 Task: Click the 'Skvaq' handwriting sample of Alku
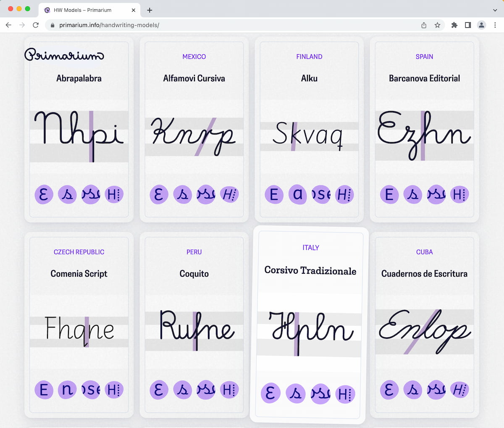[309, 136]
